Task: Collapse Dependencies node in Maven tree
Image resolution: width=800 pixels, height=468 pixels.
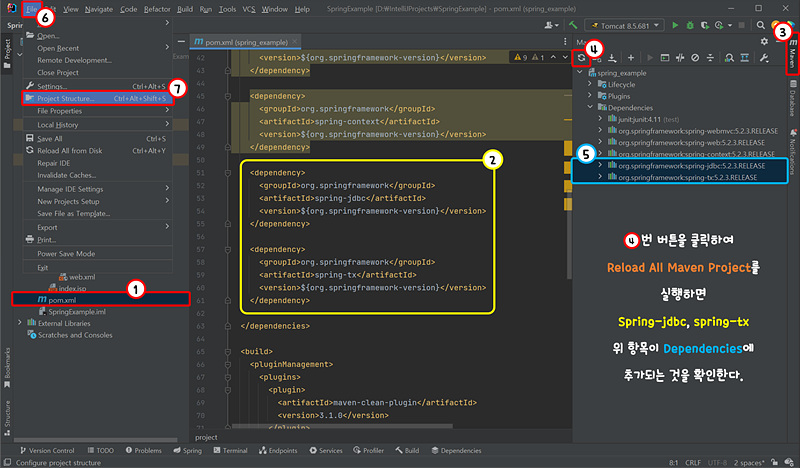Action: (x=590, y=107)
